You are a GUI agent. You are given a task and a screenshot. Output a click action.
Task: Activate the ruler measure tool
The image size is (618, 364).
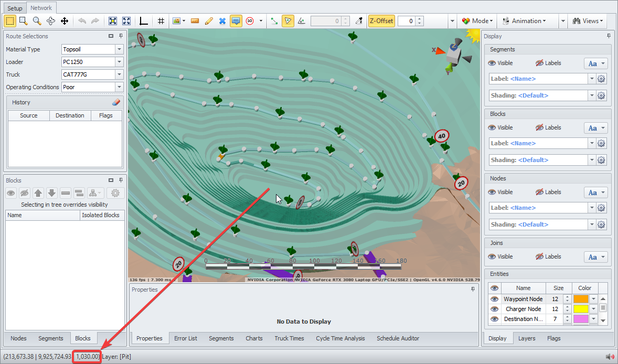pos(195,21)
